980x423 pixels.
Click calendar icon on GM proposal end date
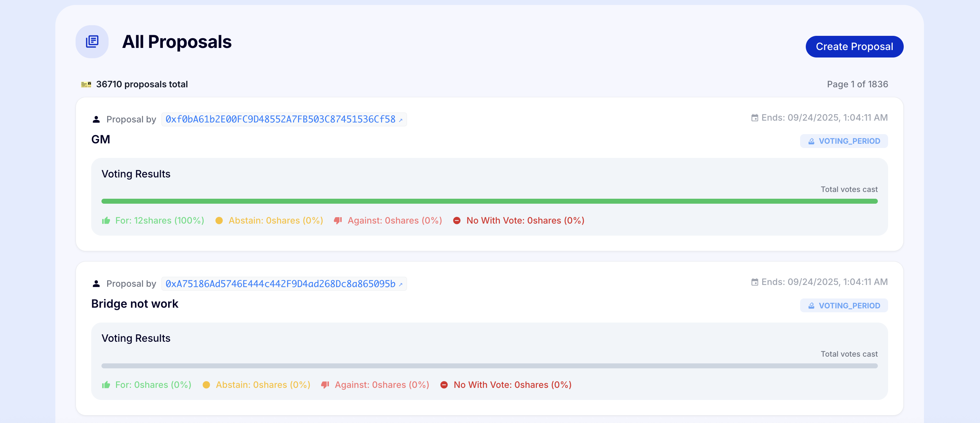click(x=754, y=118)
